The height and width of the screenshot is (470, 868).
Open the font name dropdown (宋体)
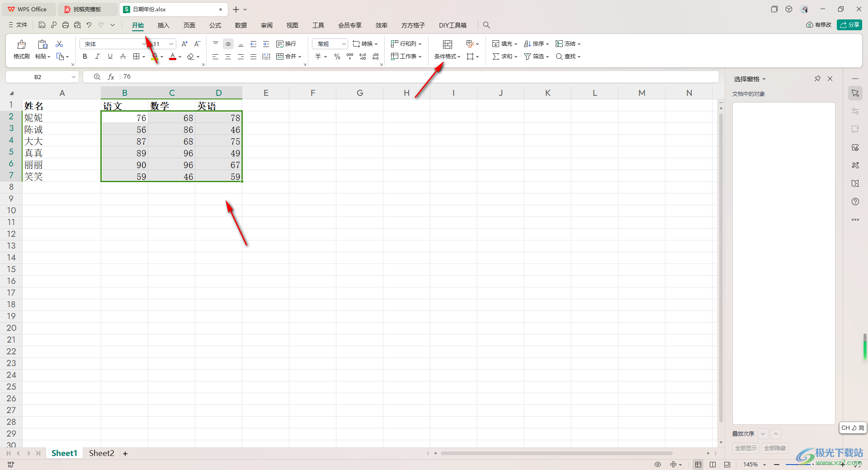click(144, 44)
